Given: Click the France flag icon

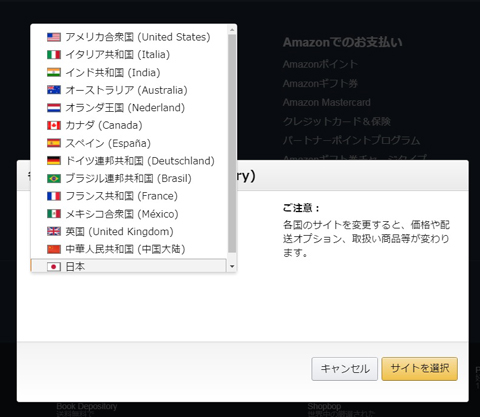Looking at the screenshot, I should [x=54, y=196].
